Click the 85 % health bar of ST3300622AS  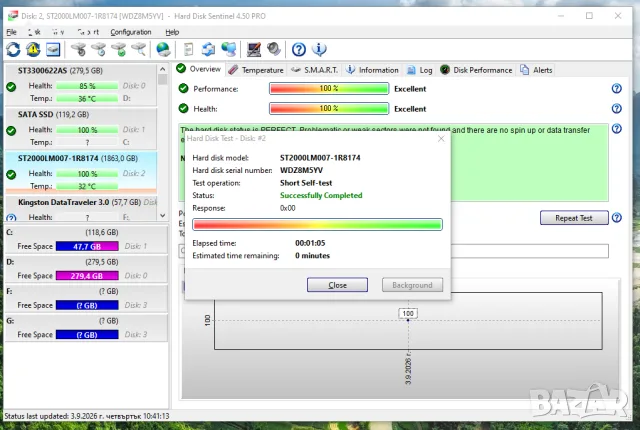[x=87, y=86]
